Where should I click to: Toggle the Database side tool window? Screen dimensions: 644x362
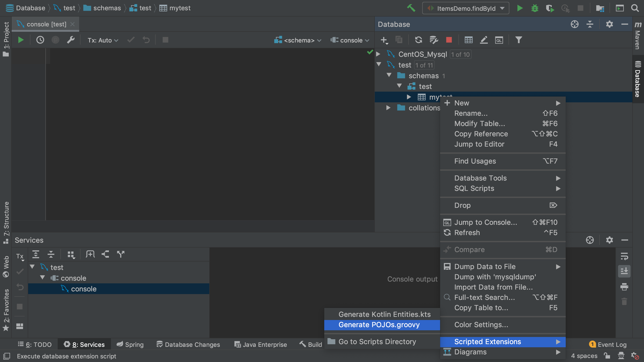click(x=638, y=79)
